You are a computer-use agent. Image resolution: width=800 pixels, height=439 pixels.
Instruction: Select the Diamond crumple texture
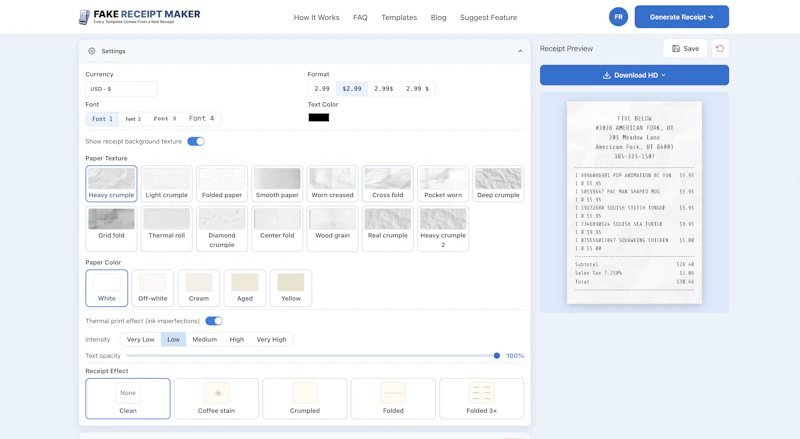222,229
